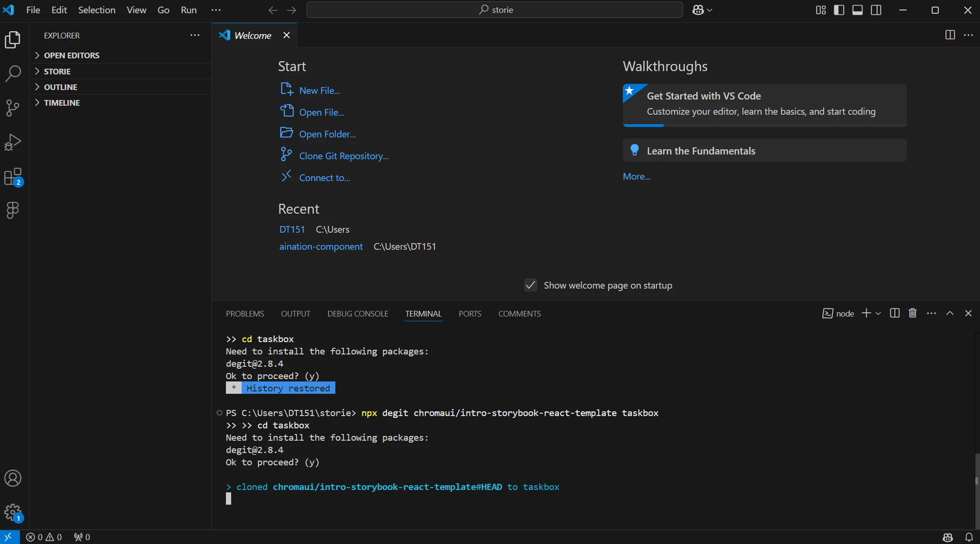Viewport: 980px width, 544px height.
Task: Click the Open File... link
Action: pyautogui.click(x=313, y=112)
